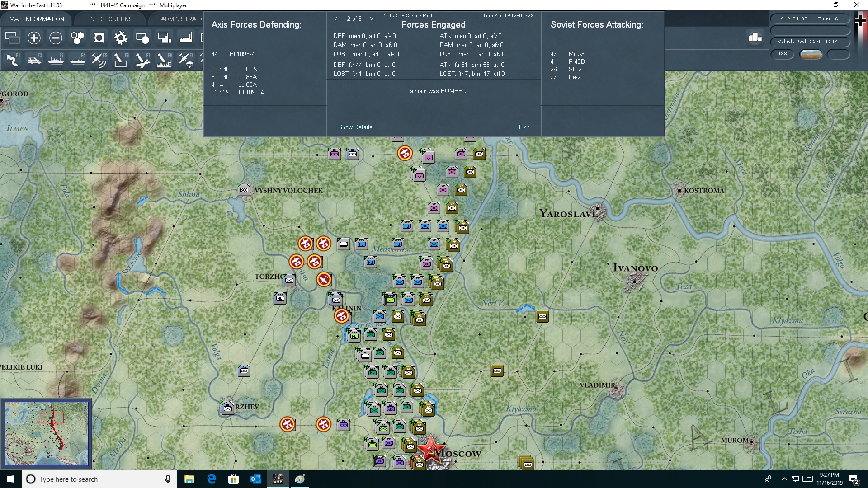Viewport: 868px width, 488px height.
Task: Click the rectangle-with-bars toolbar icon
Action: coord(164,38)
